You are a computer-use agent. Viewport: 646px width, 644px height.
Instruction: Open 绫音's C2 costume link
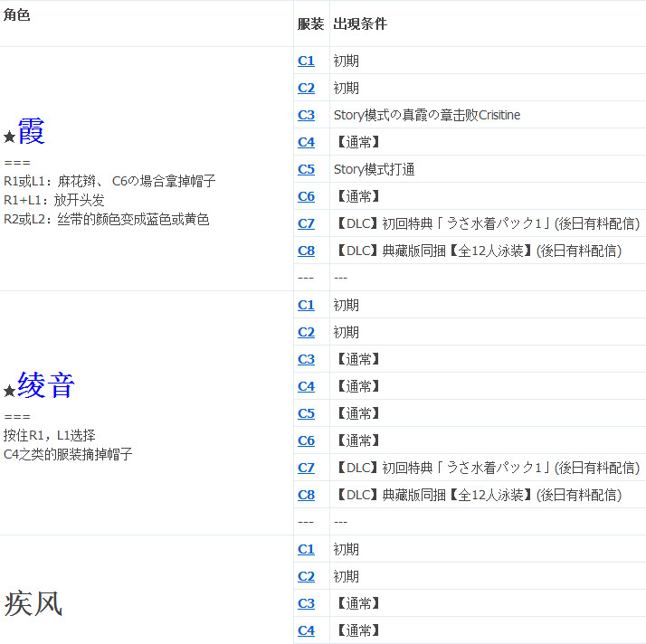306,332
